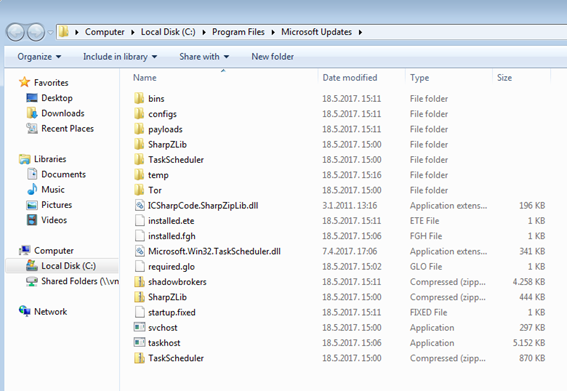Open the Organize dropdown menu
The height and width of the screenshot is (391, 567).
39,57
